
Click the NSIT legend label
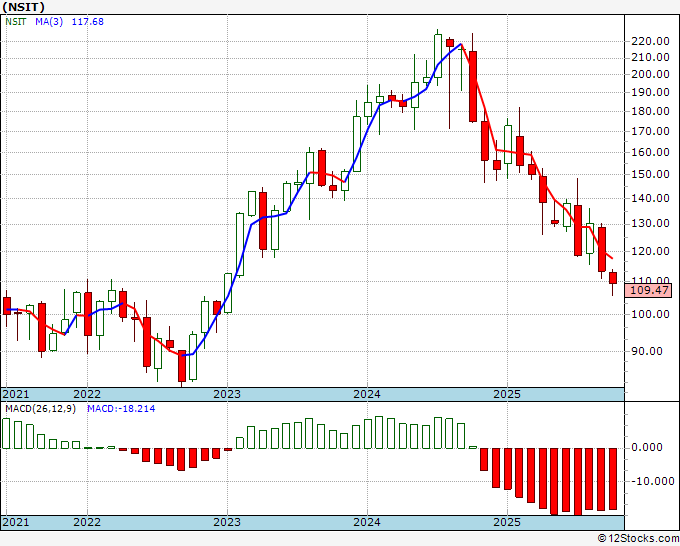(16, 21)
